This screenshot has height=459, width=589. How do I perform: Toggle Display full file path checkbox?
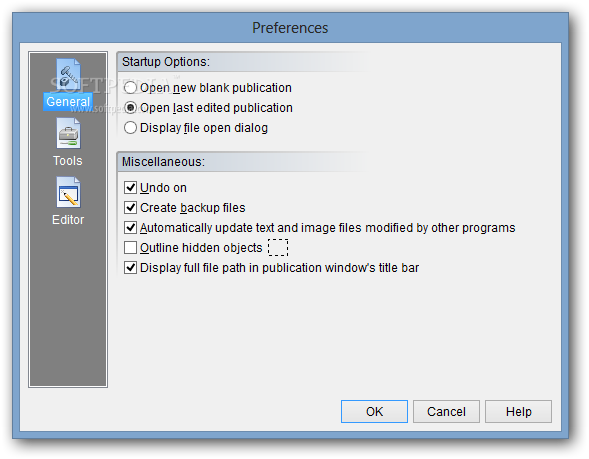130,268
